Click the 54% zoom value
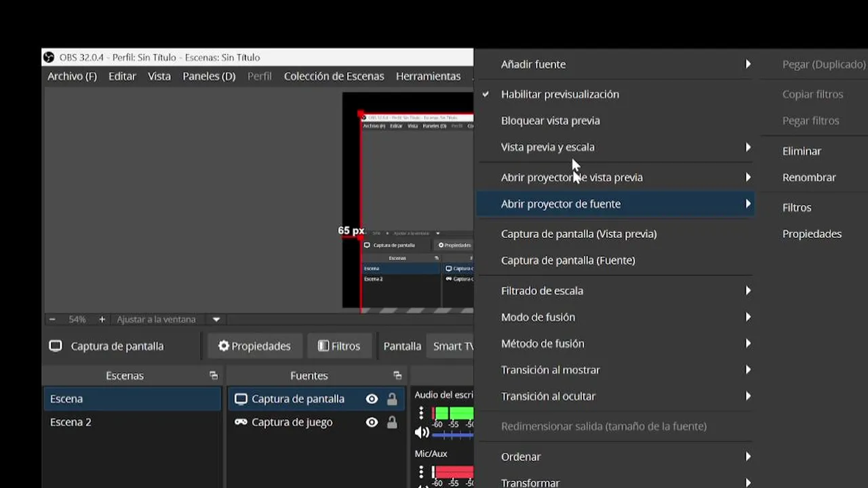 click(77, 319)
